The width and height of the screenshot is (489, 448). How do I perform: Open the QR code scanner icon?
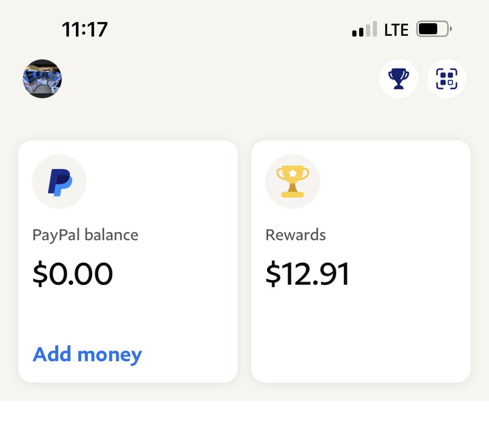point(447,79)
